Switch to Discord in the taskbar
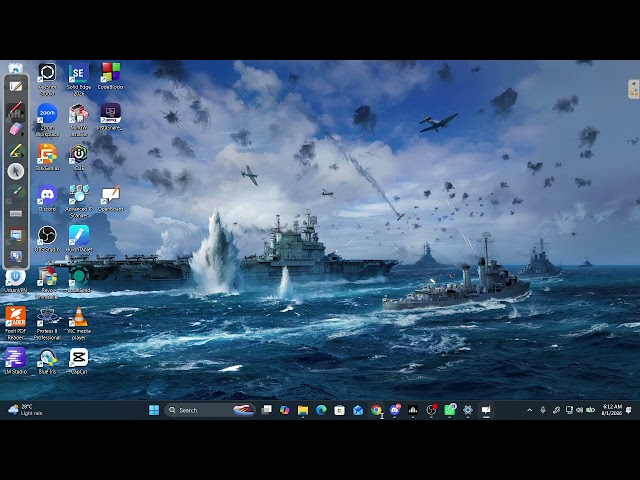This screenshot has height=480, width=640. pos(395,410)
